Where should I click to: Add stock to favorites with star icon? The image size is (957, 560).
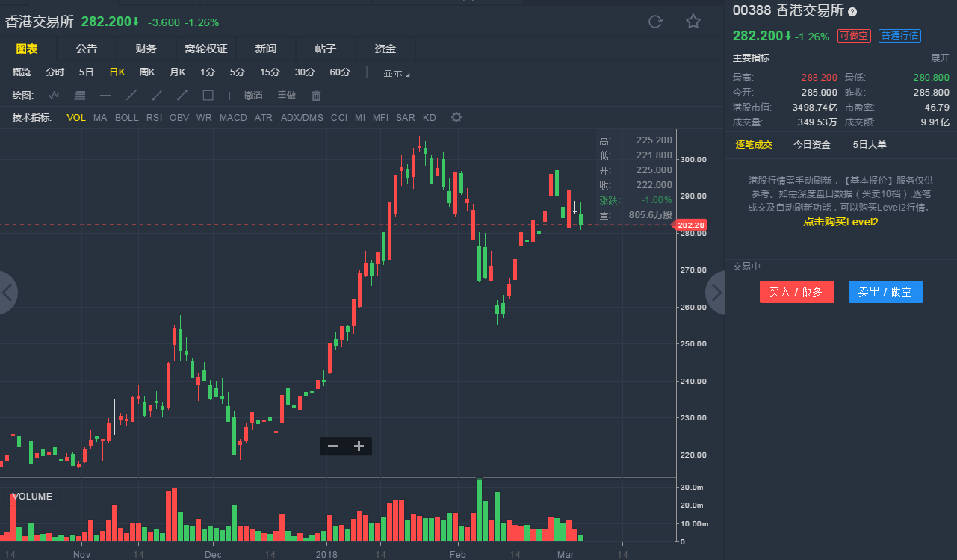pos(693,22)
